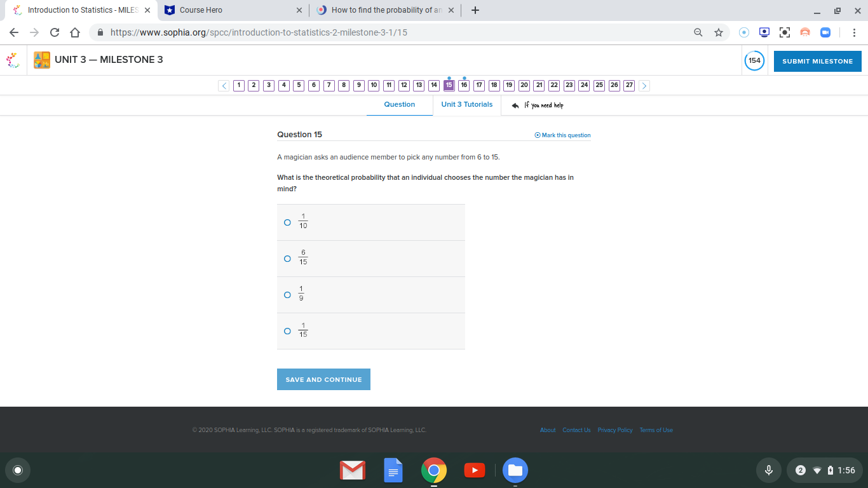Close the Course Hero tab

click(299, 10)
